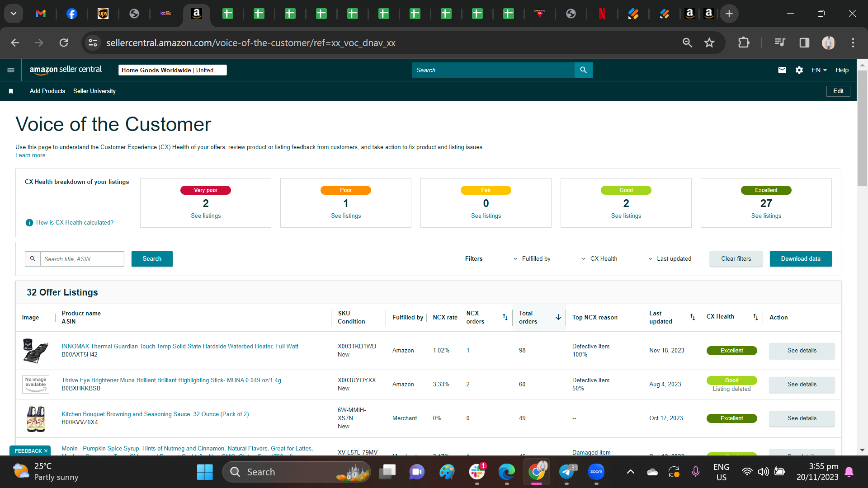Click the browser back arrow
Screen dimensions: 868x488
coord(15,42)
